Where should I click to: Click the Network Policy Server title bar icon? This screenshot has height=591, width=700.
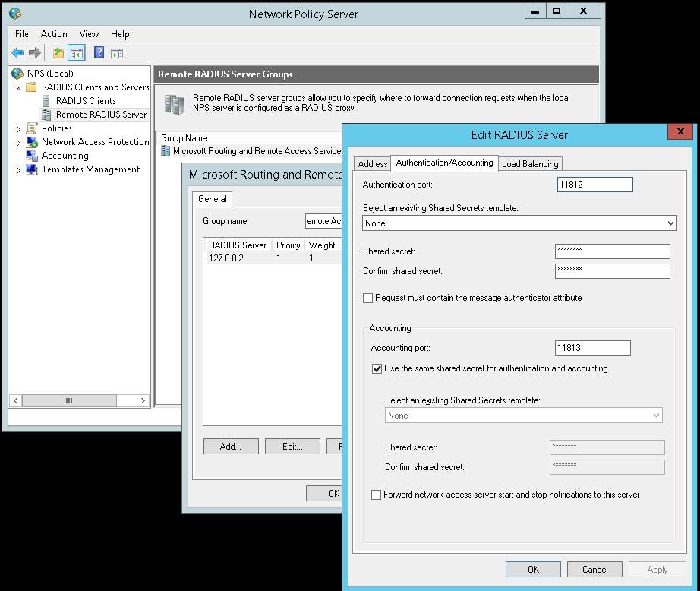point(14,14)
